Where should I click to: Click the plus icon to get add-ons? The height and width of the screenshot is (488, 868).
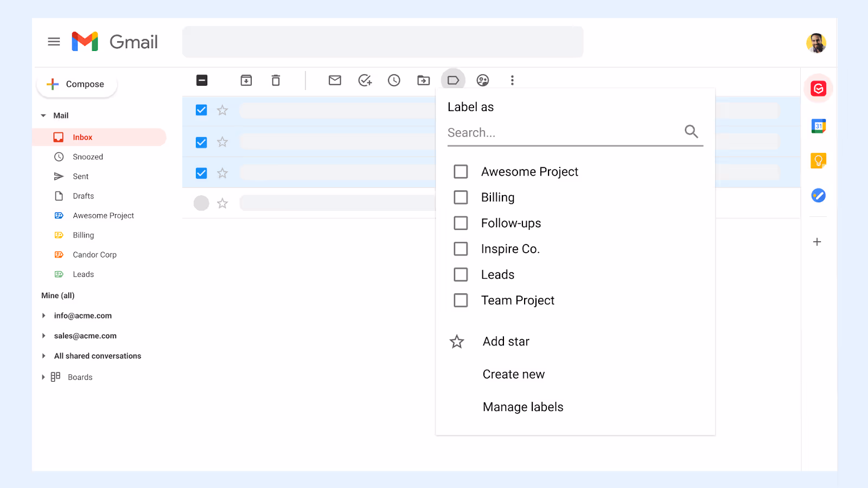[x=817, y=242]
